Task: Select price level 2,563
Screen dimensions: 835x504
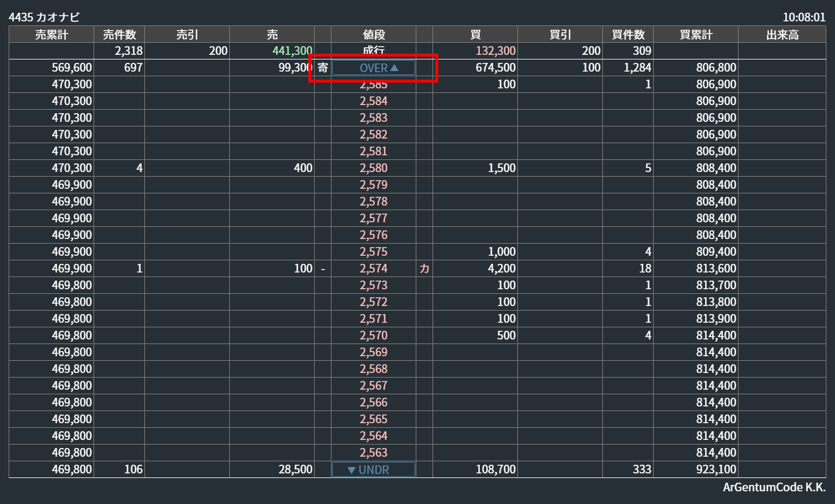Action: pos(374,453)
